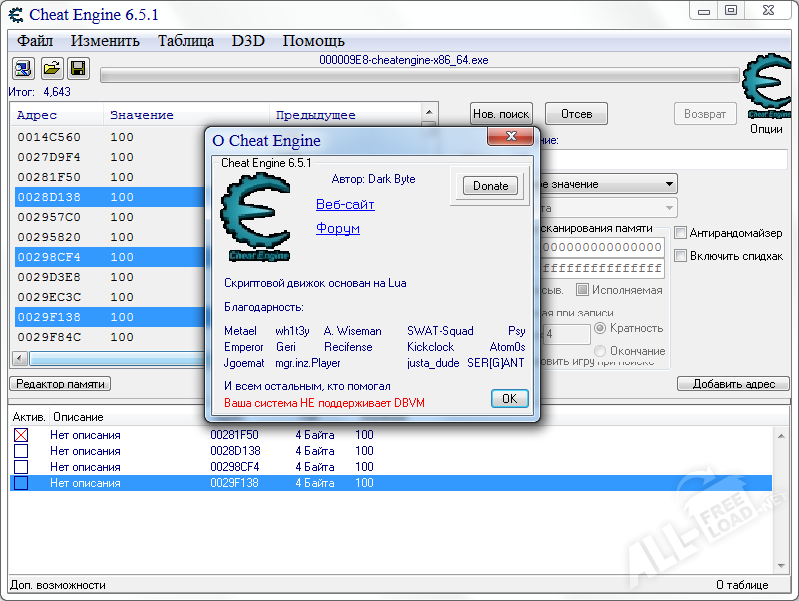
Task: Open the Таблица menu
Action: (185, 41)
